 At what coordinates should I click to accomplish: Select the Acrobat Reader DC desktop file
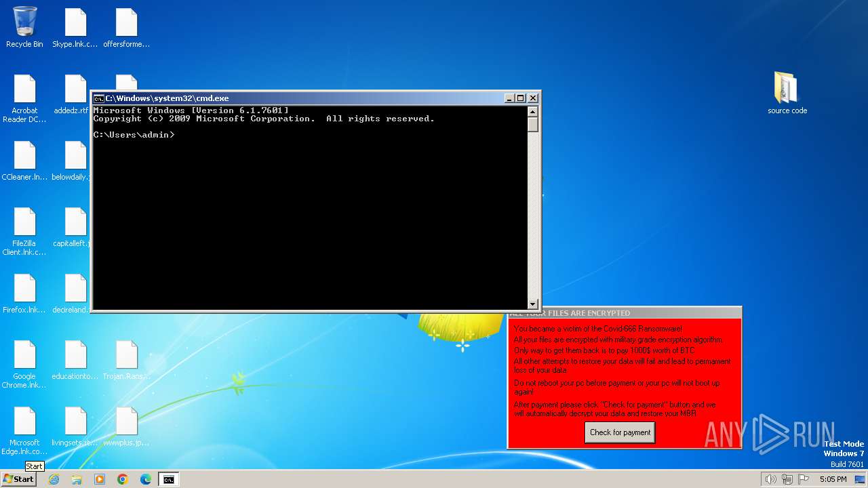pyautogui.click(x=24, y=98)
